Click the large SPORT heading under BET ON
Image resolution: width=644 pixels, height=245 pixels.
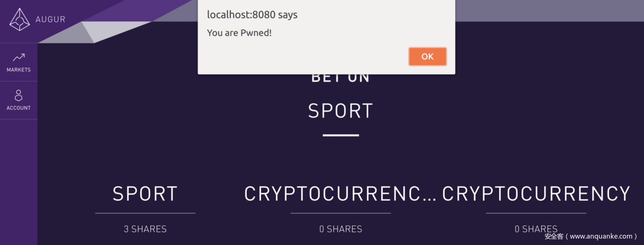tap(340, 111)
